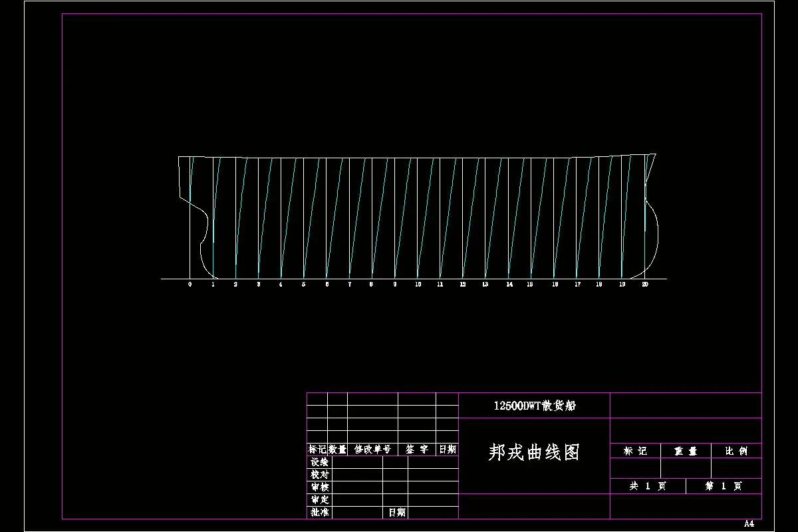Click station number 10 label
Viewport: 798px width, 532px height.
tap(418, 284)
